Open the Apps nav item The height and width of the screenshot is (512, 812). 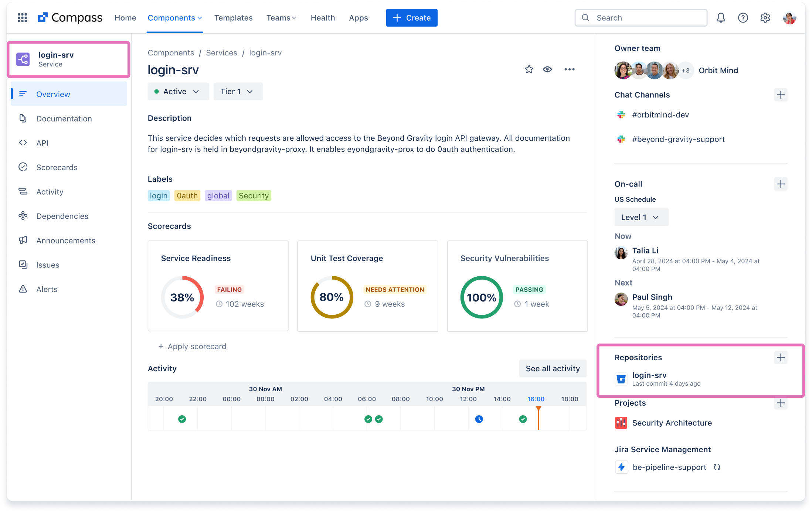coord(358,18)
